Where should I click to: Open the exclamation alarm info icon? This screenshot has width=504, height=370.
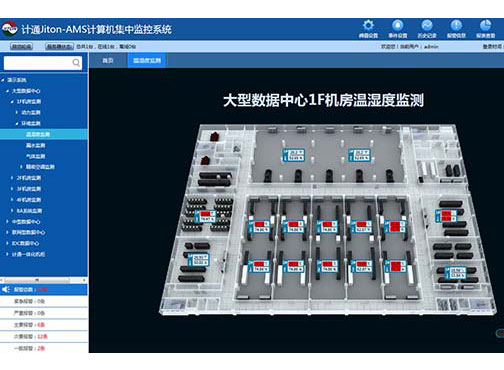(456, 25)
